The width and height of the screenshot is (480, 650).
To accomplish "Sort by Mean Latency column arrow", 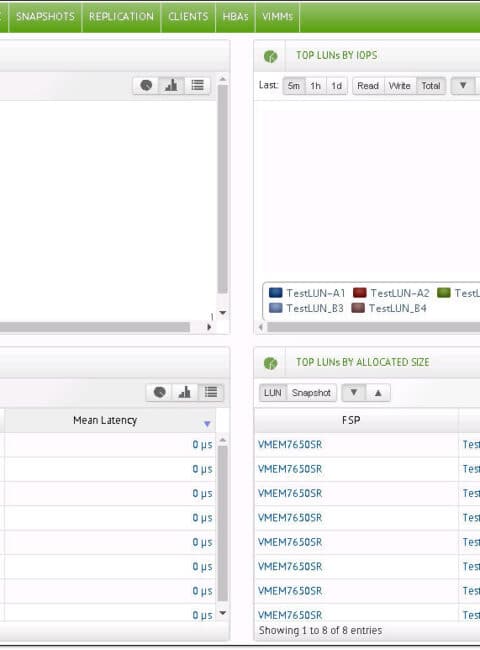I will coord(207,424).
